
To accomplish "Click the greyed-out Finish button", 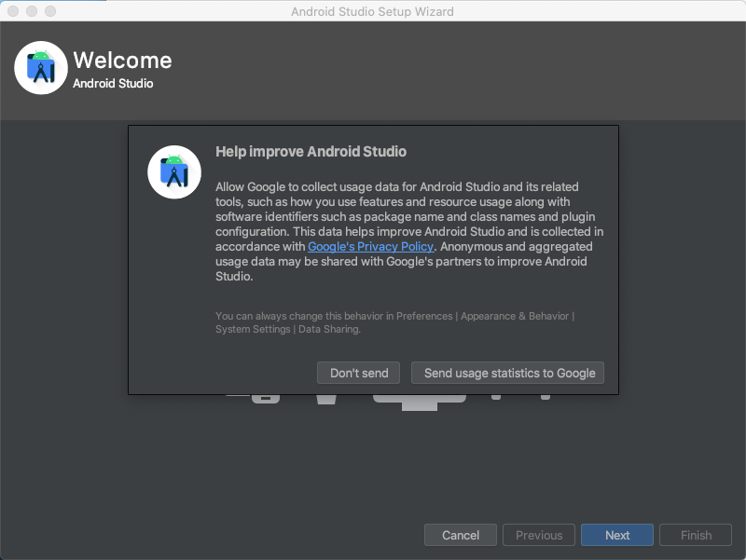I will tap(696, 535).
